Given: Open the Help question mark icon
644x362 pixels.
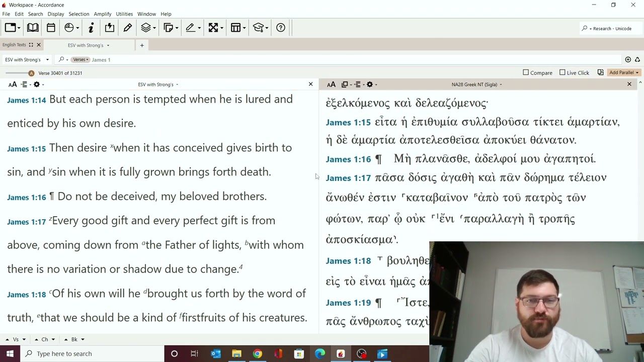Looking at the screenshot, I should pos(281,28).
